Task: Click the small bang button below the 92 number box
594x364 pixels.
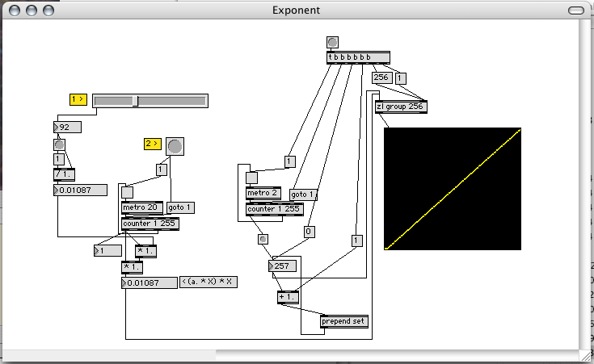Action: (x=59, y=144)
